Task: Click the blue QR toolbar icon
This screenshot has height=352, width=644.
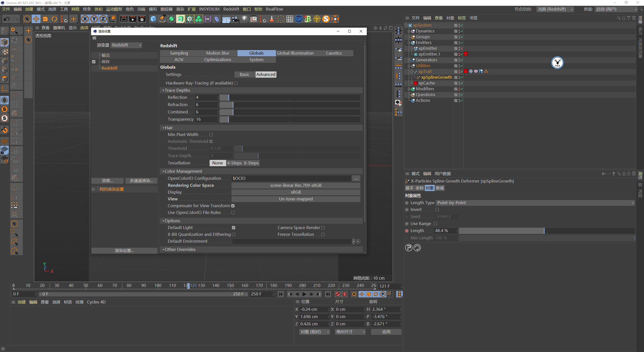Action: point(299,19)
